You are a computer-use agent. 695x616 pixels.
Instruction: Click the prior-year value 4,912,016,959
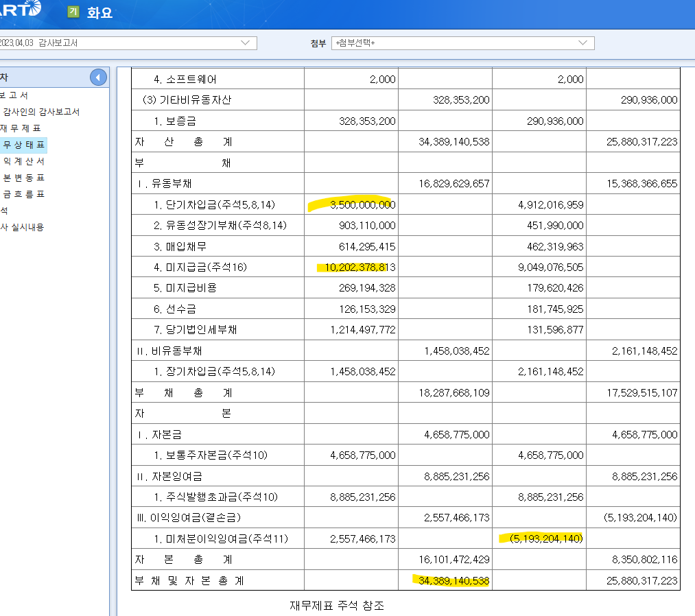550,204
